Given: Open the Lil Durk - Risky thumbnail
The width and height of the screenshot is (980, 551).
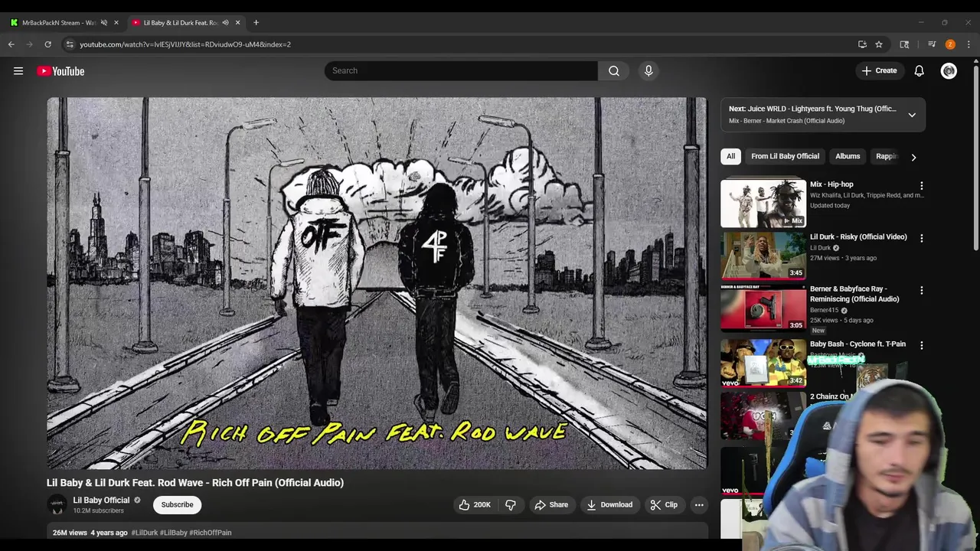Looking at the screenshot, I should tap(763, 256).
